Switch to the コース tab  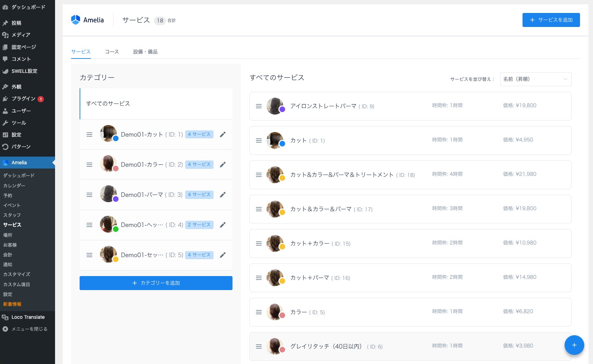point(112,52)
